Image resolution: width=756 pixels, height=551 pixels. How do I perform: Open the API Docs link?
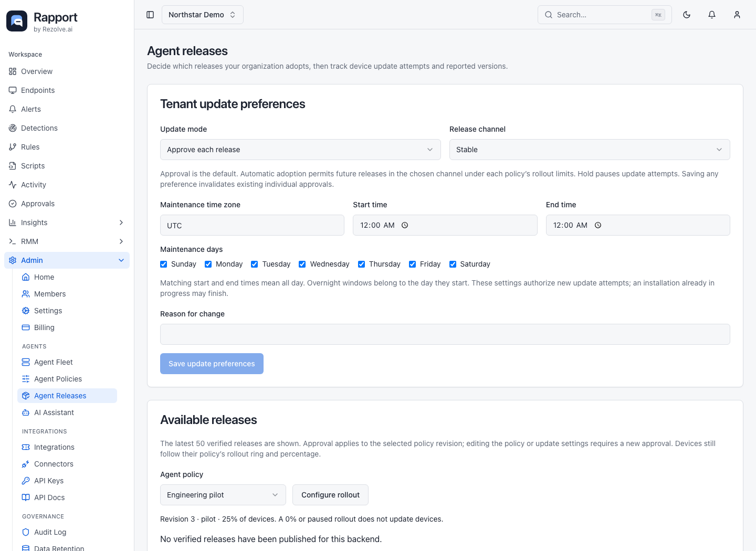pos(67,497)
